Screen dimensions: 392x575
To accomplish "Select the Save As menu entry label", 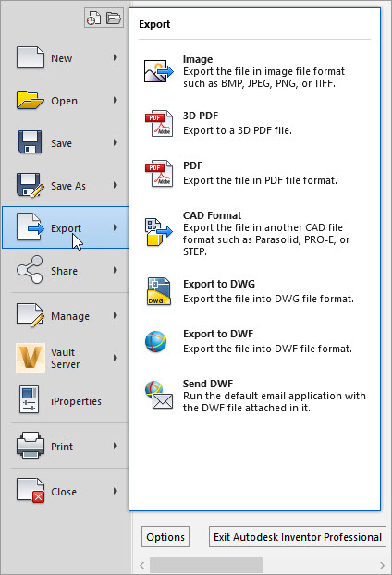I will (x=68, y=186).
